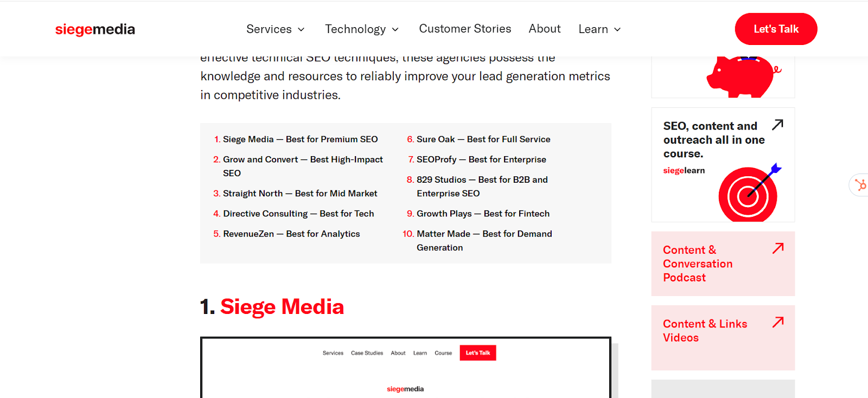Jump to Sure Oak — Best for Full Service
This screenshot has width=868, height=398.
point(483,139)
